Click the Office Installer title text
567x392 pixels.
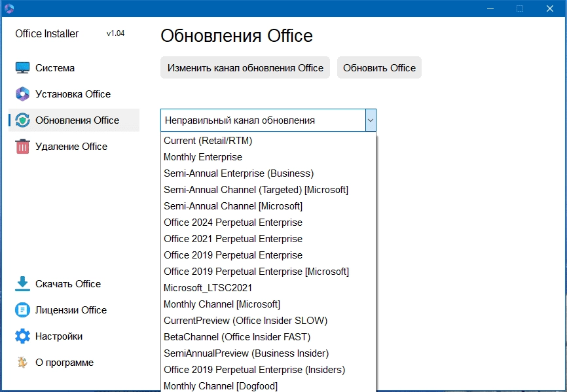pyautogui.click(x=46, y=33)
